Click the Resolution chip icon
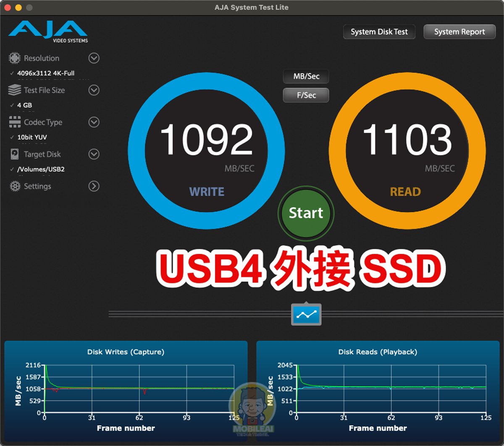Screen dimensions: 504x446 pyautogui.click(x=15, y=58)
